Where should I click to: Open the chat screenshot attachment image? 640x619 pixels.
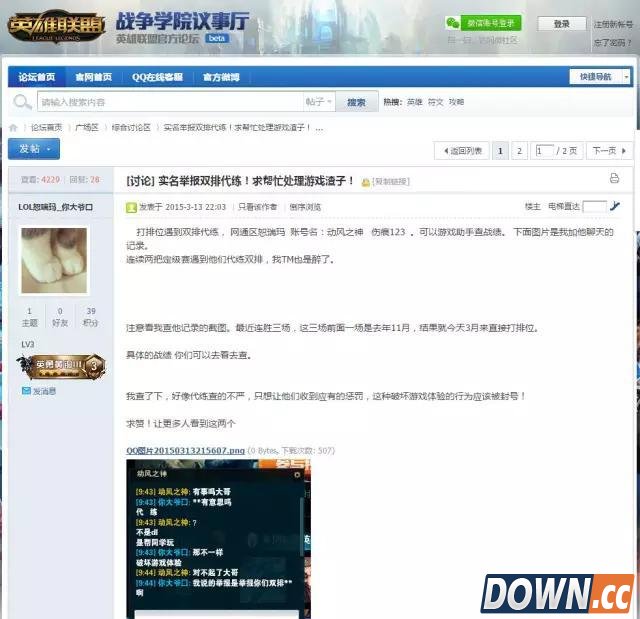coord(218,539)
